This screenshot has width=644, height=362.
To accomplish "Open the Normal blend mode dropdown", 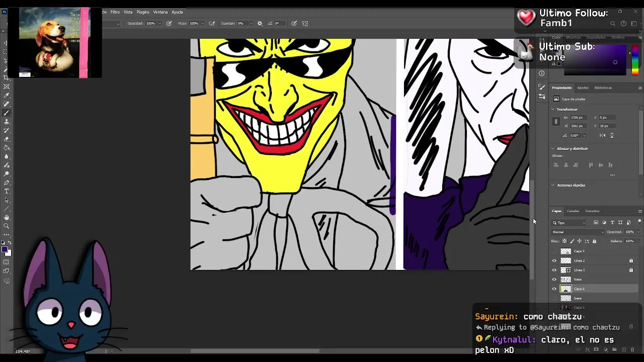I will click(578, 232).
